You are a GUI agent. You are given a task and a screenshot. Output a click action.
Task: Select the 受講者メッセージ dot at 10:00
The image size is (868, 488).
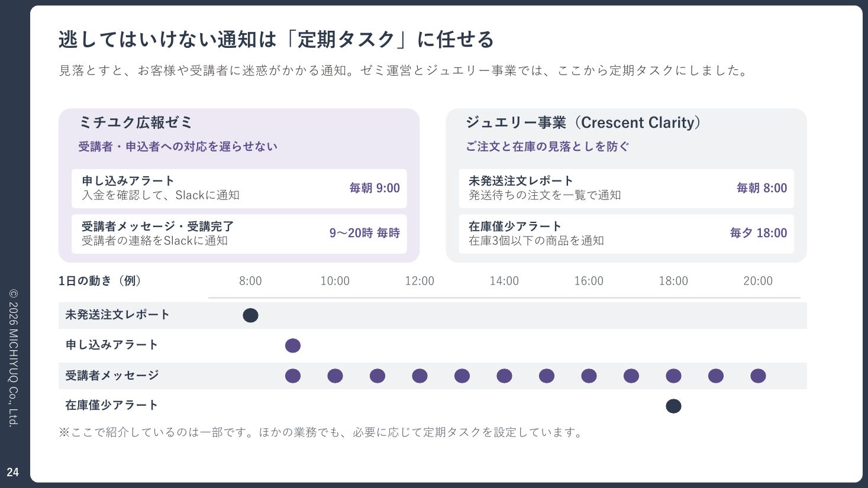(x=335, y=376)
